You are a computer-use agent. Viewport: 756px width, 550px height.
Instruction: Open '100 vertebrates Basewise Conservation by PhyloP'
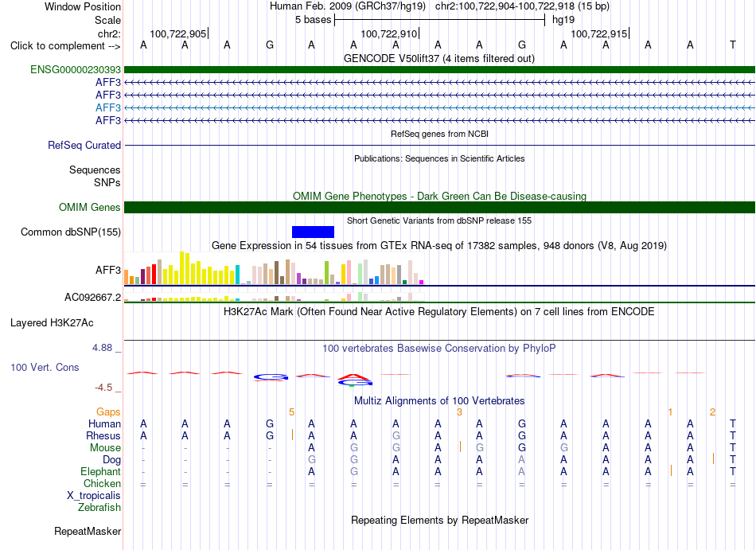tap(439, 349)
